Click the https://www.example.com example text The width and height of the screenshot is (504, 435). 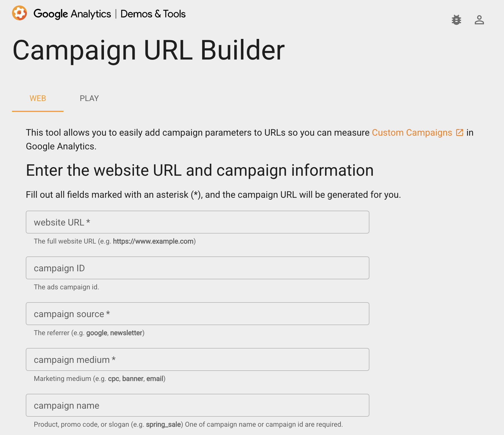[x=153, y=241]
